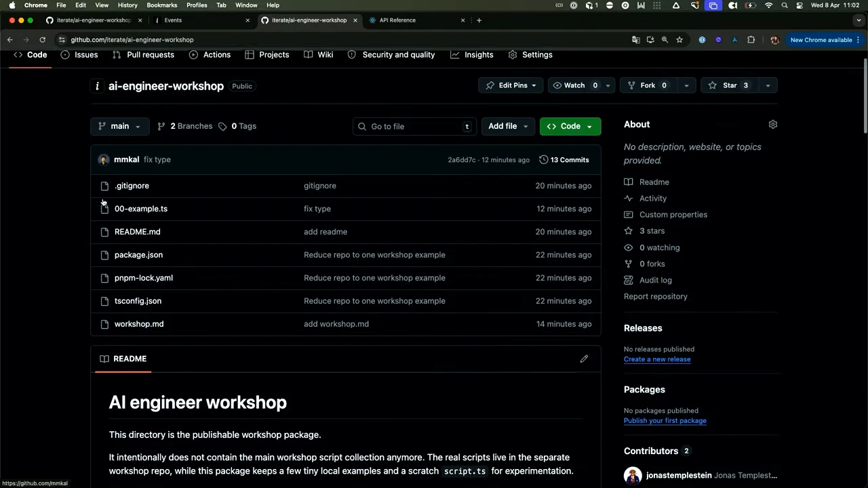This screenshot has height=488, width=868.
Task: Open Chrome extensions puzzle icon
Action: [x=751, y=40]
